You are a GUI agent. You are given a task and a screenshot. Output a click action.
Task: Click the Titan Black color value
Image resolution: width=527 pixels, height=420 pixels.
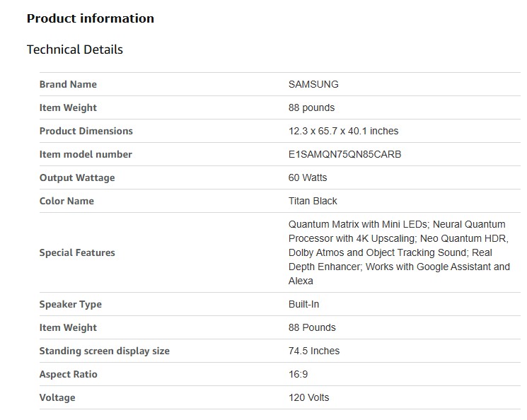[x=313, y=201]
